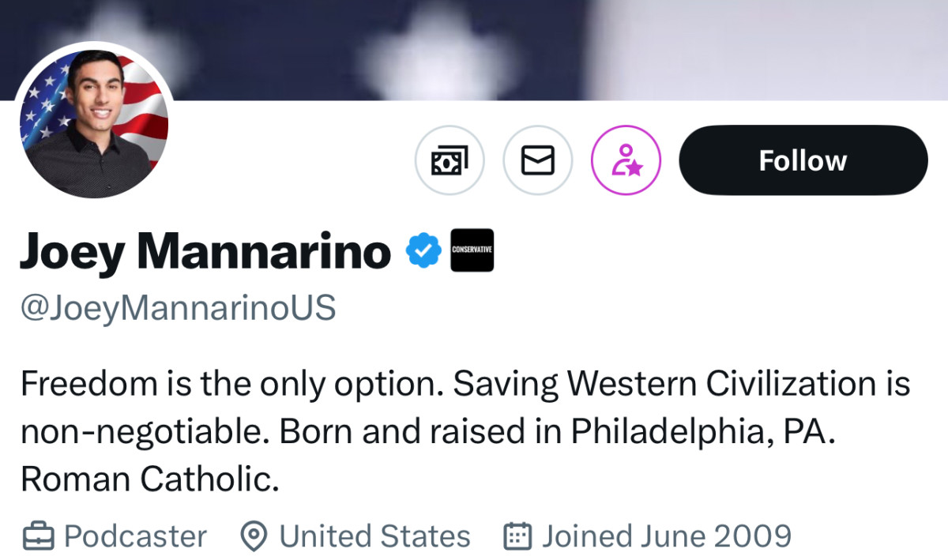
Task: Click "Freedom is the only option" sentence
Action: (225, 385)
